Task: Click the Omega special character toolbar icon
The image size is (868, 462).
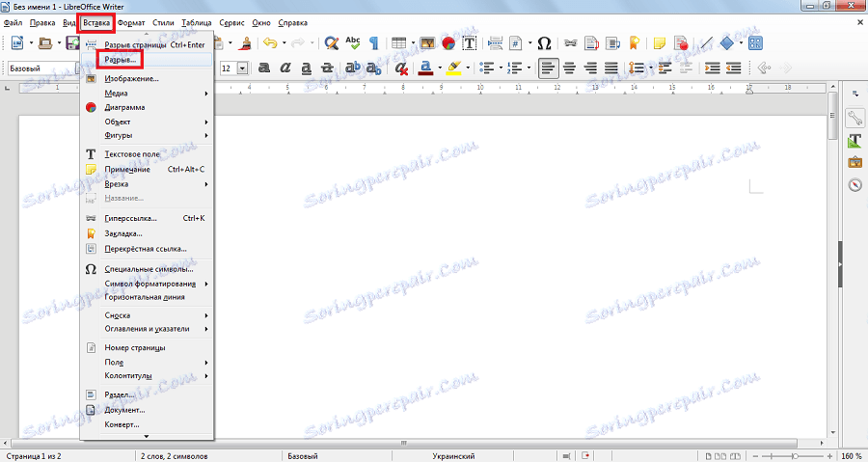Action: click(545, 43)
